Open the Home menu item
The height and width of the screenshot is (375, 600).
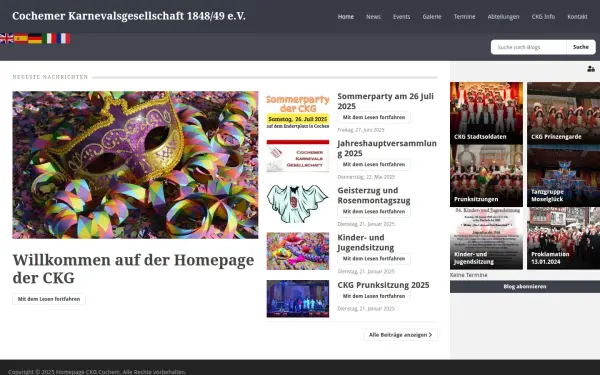click(x=346, y=16)
